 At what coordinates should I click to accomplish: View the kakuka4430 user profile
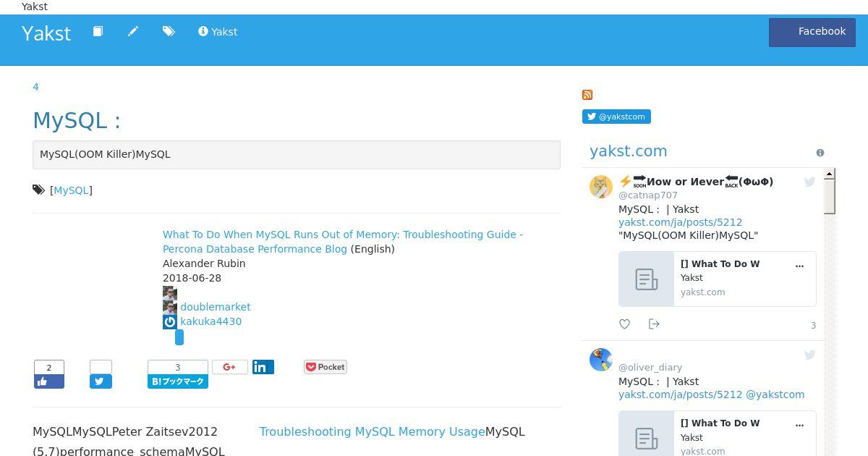[x=210, y=321]
